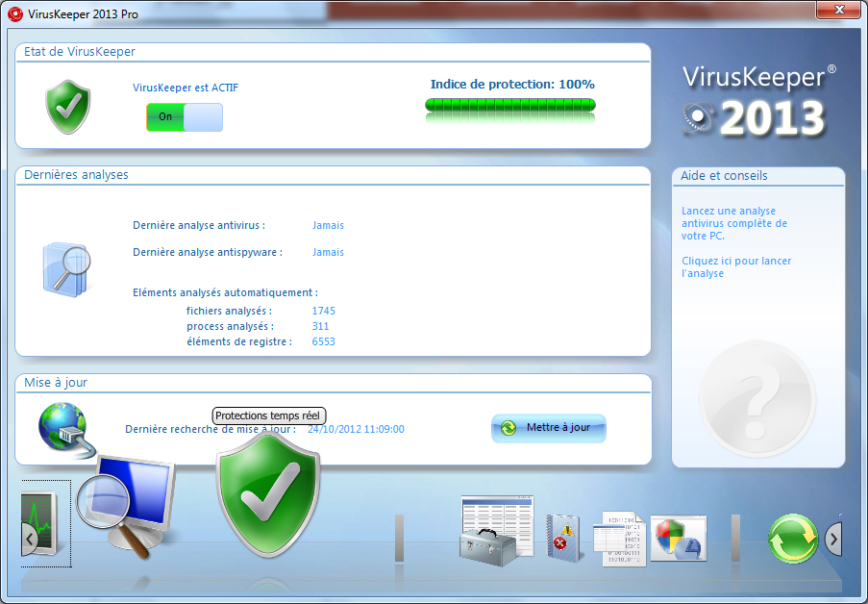The width and height of the screenshot is (868, 604).
Task: Click the éléments de registre value 6553
Action: (324, 341)
